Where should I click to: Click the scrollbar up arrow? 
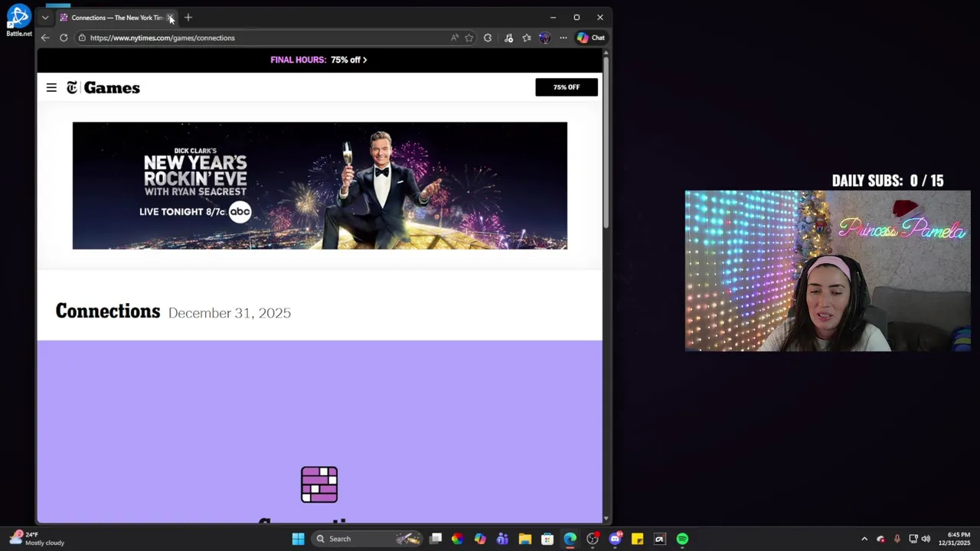tap(606, 54)
